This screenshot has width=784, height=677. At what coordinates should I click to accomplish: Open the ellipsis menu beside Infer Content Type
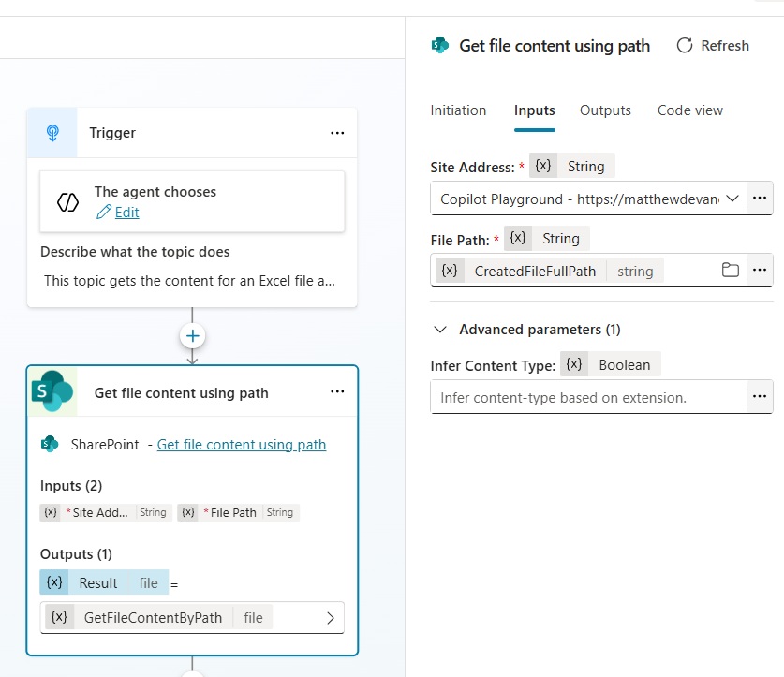[x=760, y=397]
